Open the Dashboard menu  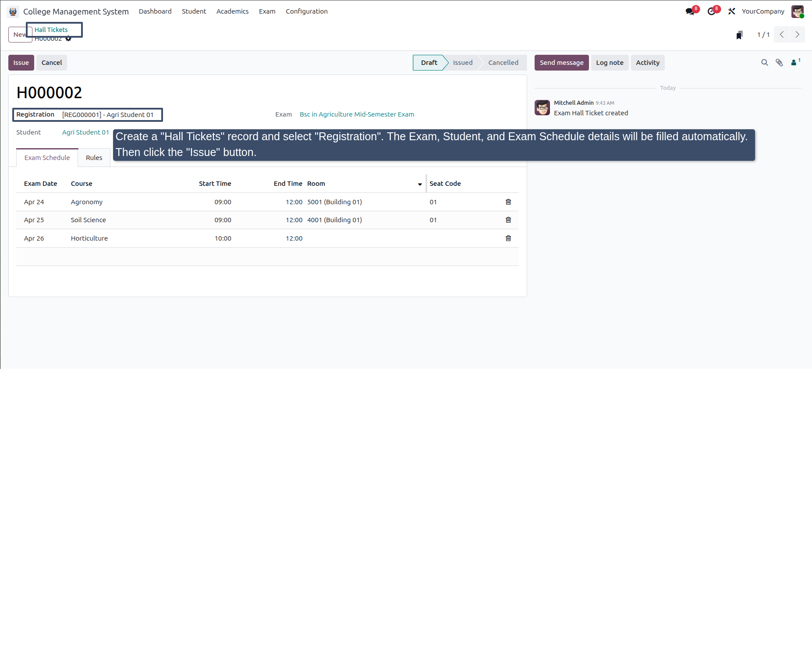click(155, 11)
